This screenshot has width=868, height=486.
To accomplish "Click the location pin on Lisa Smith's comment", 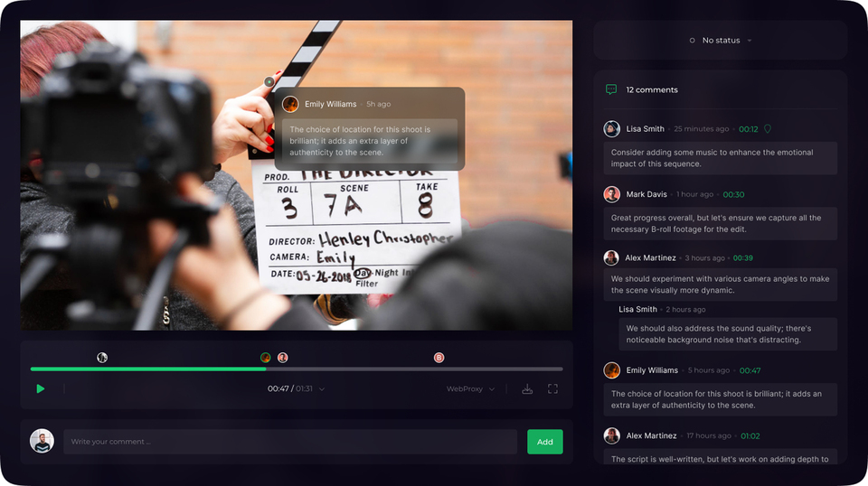I will coord(768,129).
